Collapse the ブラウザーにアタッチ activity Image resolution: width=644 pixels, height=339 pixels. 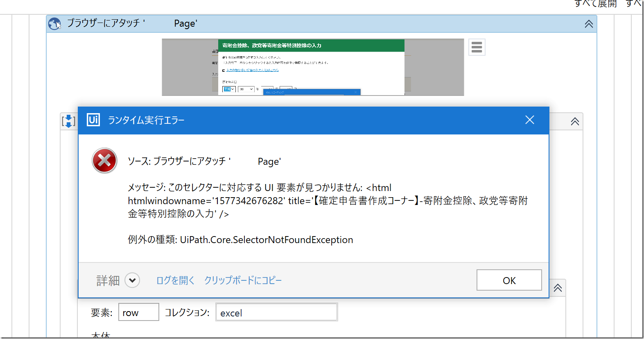click(588, 24)
